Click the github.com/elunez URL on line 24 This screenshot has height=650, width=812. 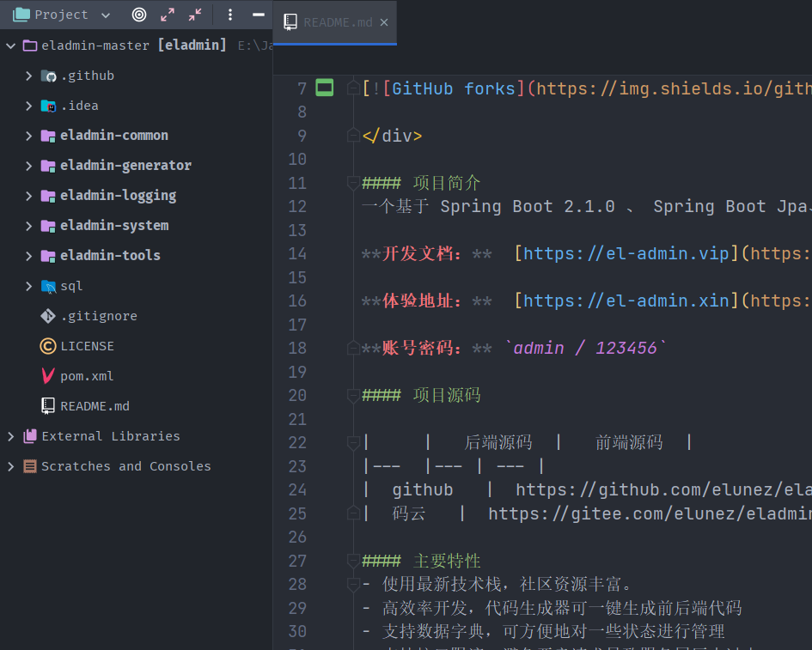point(664,489)
